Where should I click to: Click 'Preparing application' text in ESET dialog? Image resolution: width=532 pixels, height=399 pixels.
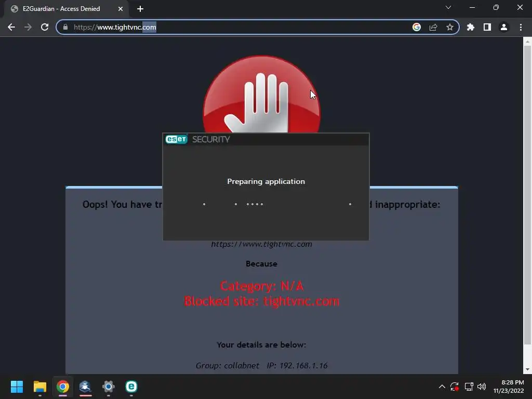[x=266, y=181]
